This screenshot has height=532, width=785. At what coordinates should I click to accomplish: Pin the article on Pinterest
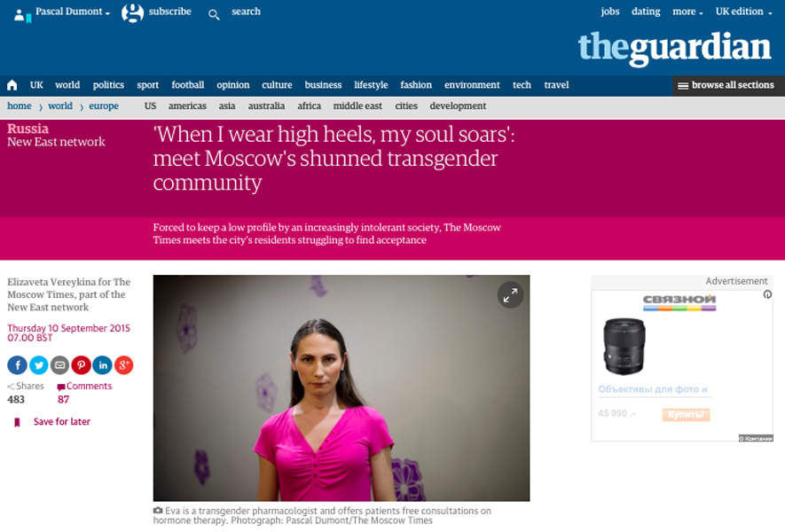pos(81,365)
